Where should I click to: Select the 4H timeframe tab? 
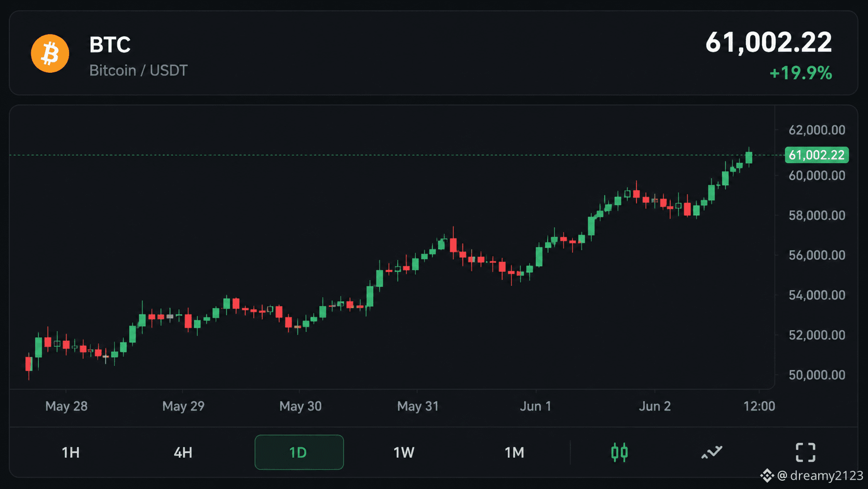183,453
